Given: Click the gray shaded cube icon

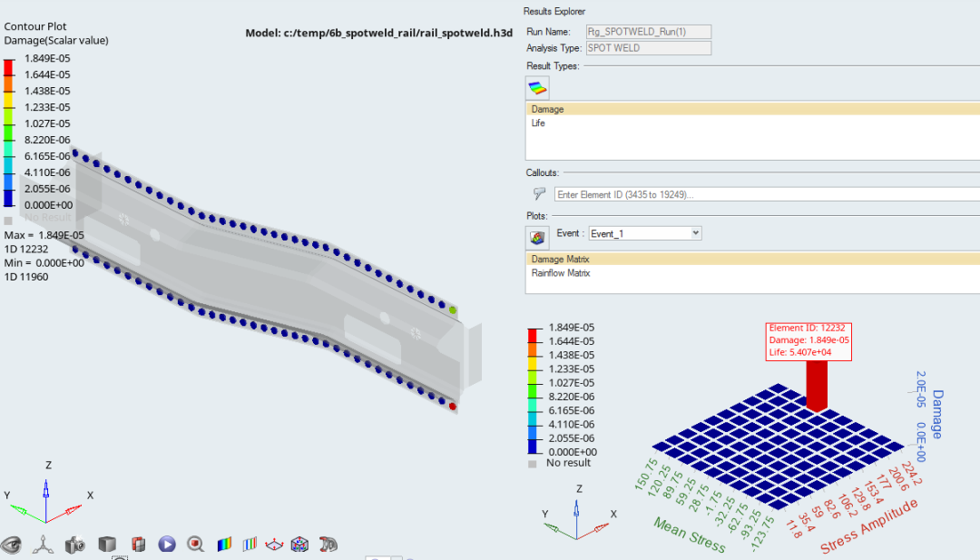Looking at the screenshot, I should click(107, 545).
